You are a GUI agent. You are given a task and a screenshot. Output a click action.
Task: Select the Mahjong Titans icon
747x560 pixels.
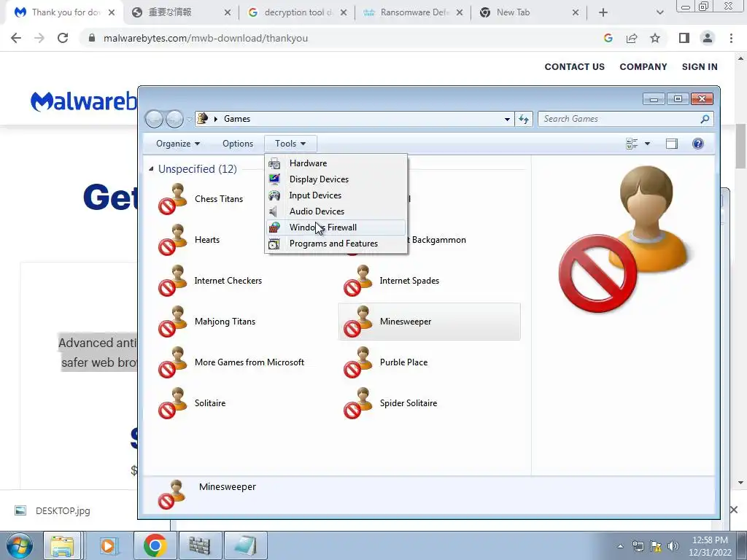[172, 322]
